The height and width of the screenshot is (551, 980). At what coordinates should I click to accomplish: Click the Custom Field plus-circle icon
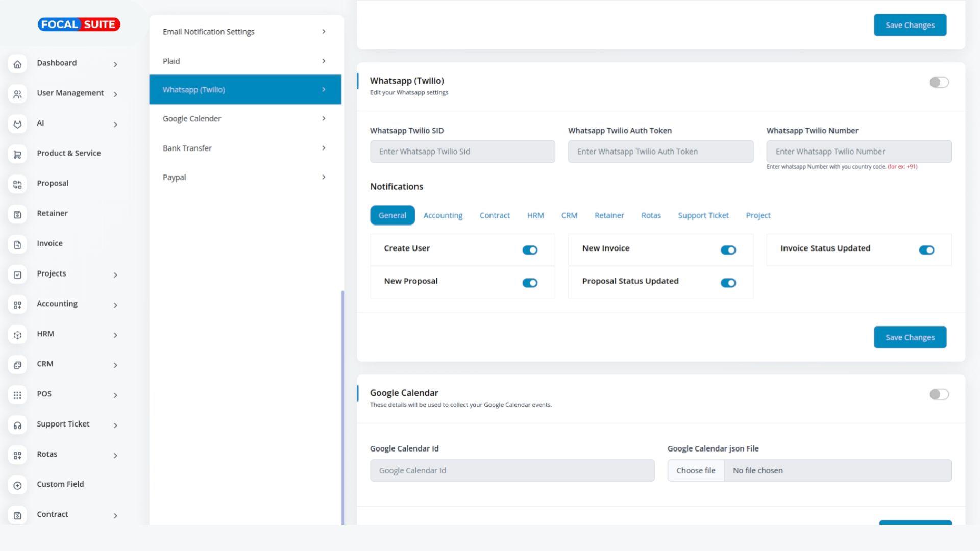17,485
